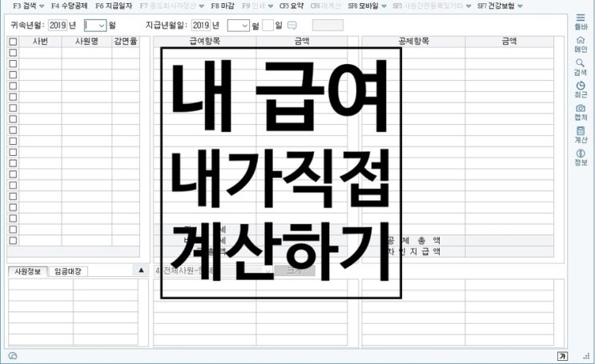Click the 사원명 column header
Screen dimensions: 595x364
click(87, 42)
